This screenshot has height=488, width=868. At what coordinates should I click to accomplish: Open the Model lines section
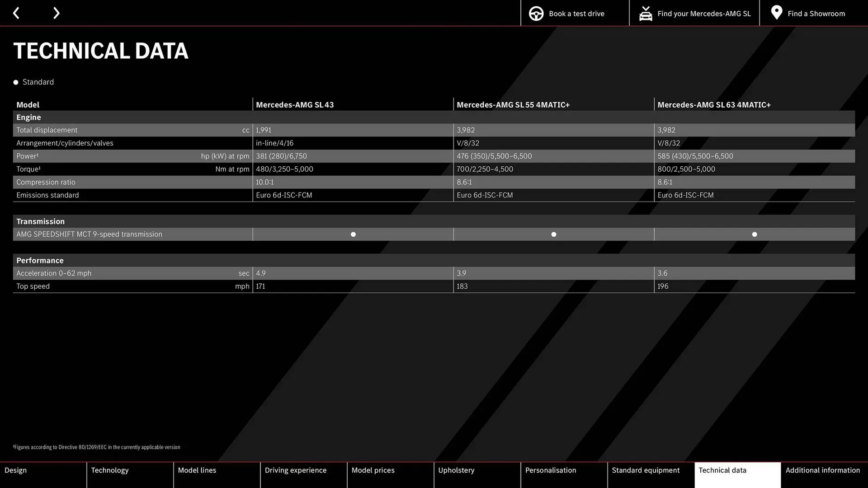(x=196, y=469)
